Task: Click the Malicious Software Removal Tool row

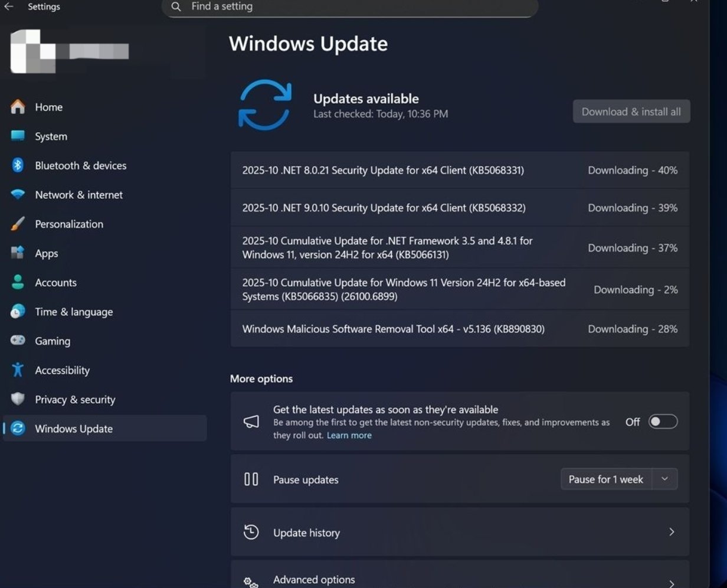Action: (460, 329)
